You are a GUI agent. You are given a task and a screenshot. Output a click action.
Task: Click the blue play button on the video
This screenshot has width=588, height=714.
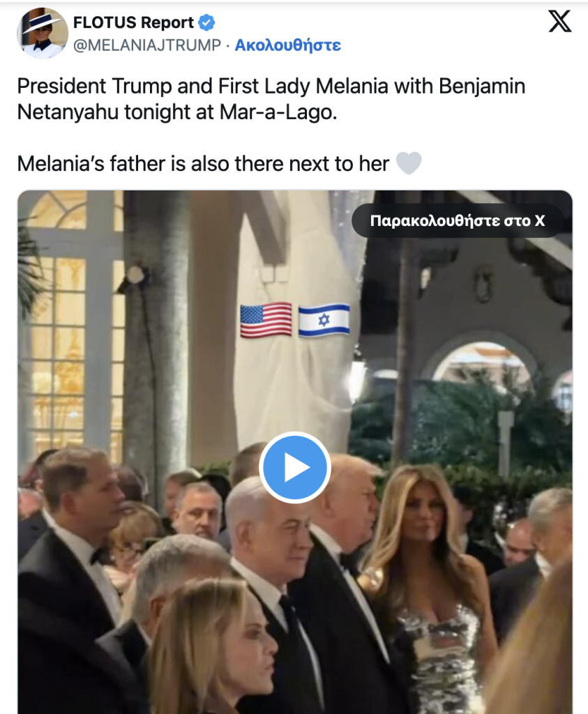click(x=294, y=467)
